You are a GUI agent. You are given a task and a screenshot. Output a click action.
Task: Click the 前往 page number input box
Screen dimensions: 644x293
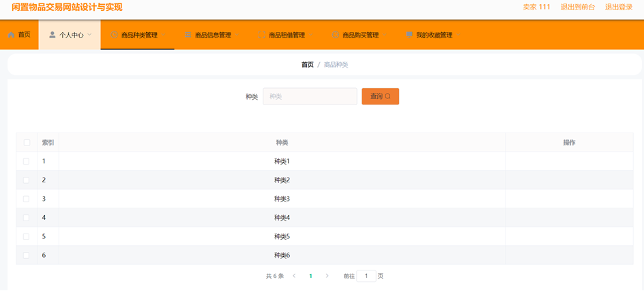tap(366, 276)
